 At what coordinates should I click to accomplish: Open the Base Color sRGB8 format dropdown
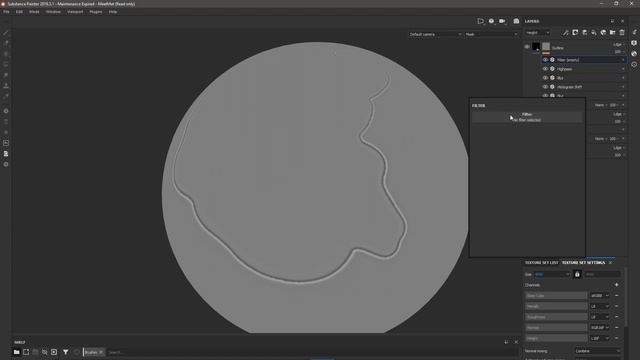[600, 296]
